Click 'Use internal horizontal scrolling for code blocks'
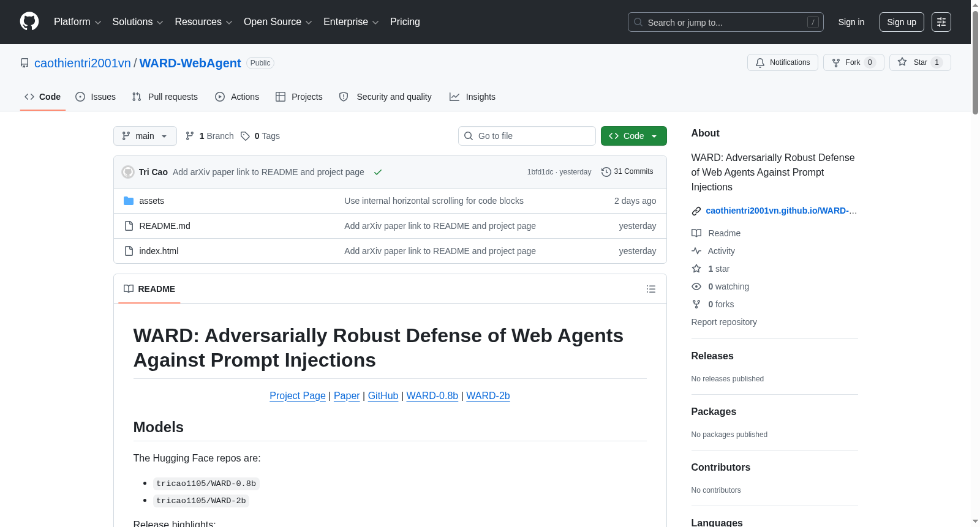The height and width of the screenshot is (527, 980). coord(434,201)
